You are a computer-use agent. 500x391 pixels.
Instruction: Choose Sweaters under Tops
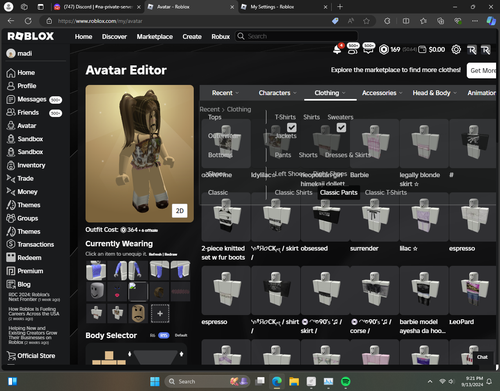(340, 117)
